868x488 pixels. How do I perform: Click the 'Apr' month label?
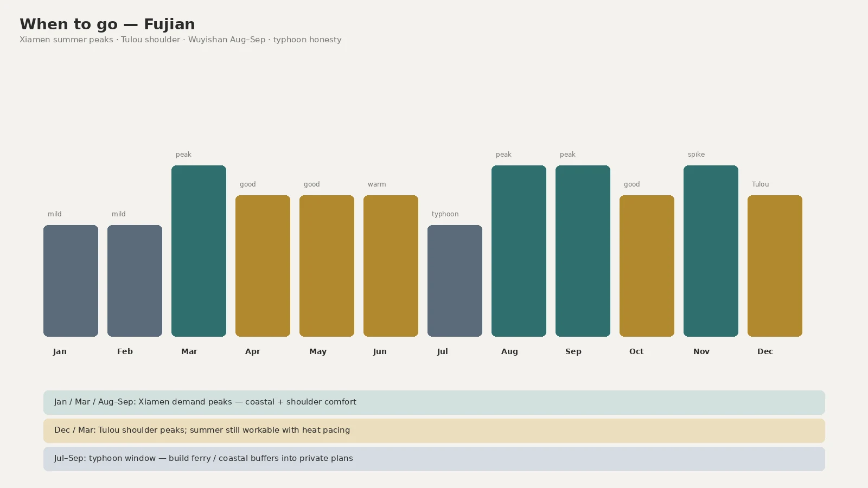tap(253, 351)
